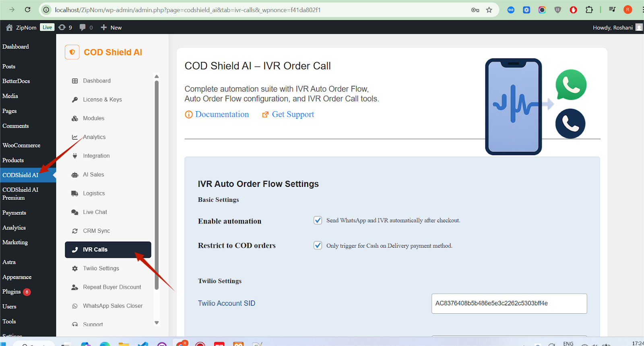Click the Get Support link

[293, 114]
